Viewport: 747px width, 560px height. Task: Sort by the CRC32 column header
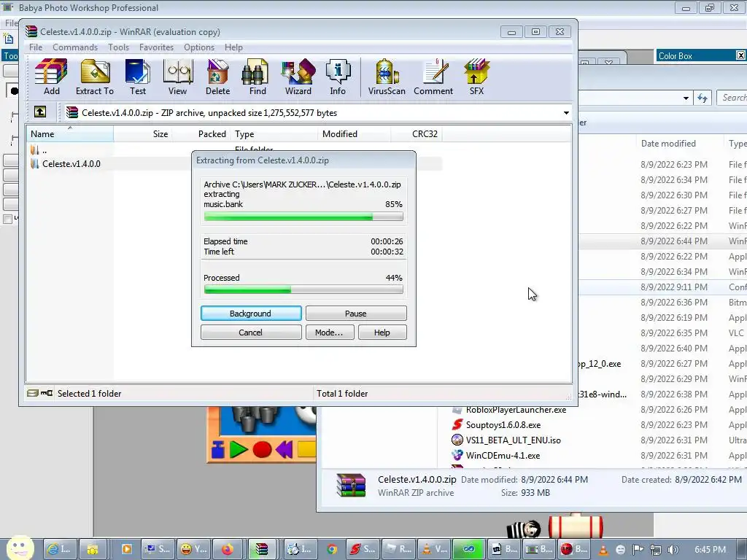point(417,134)
